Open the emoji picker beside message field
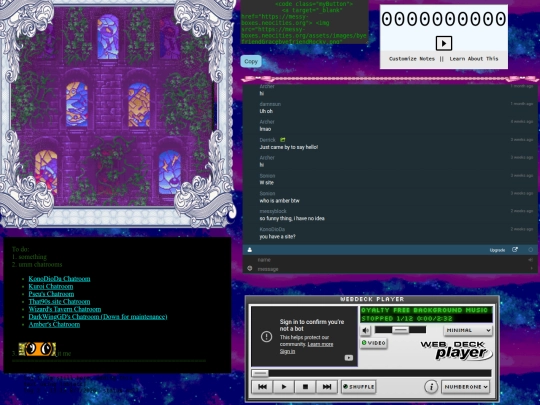This screenshot has width=540, height=405. 250,268
